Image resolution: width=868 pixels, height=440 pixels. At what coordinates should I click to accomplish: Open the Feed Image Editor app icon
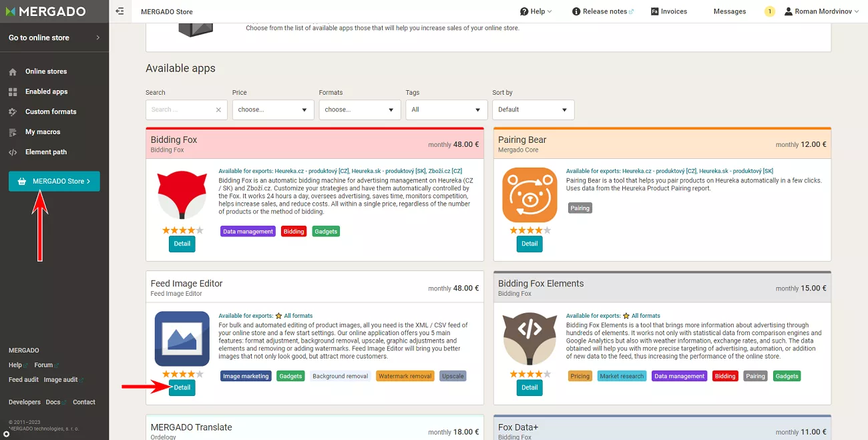tap(182, 339)
